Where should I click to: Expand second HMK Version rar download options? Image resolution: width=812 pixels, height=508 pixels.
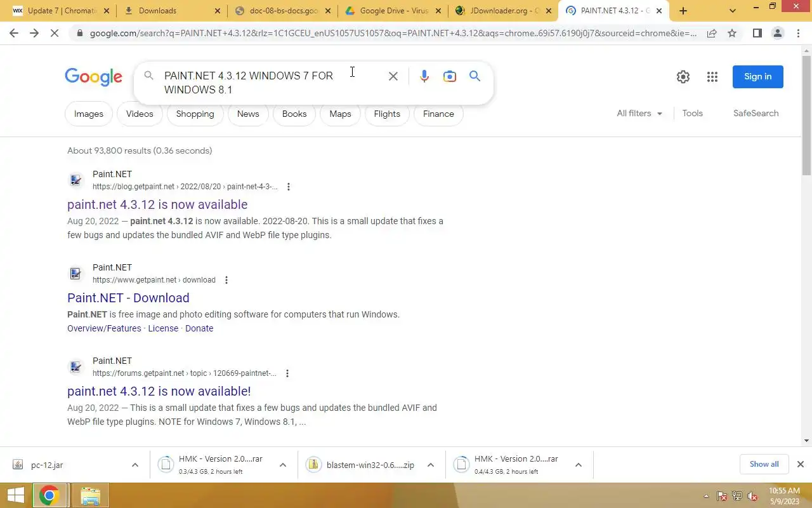[x=578, y=465]
